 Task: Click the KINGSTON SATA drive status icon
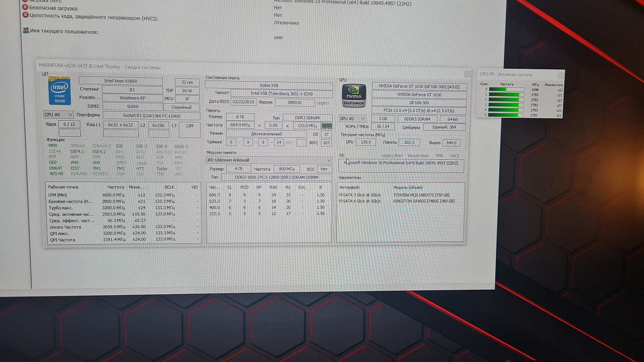pos(341,201)
